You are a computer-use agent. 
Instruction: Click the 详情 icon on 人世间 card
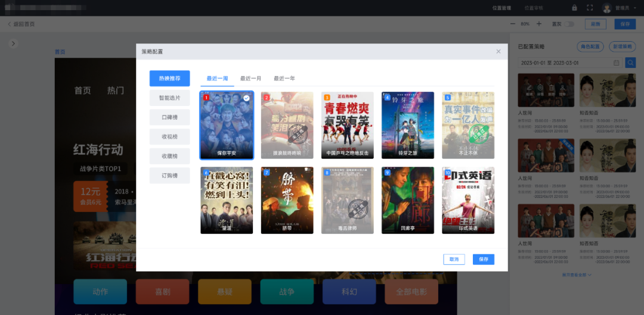[x=540, y=88]
